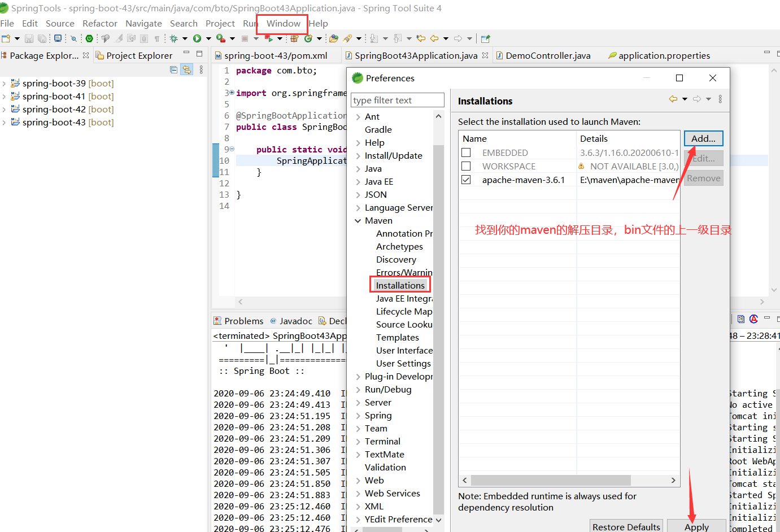Click the pilcrow show whitespace icon
This screenshot has width=780, height=532.
click(157, 38)
